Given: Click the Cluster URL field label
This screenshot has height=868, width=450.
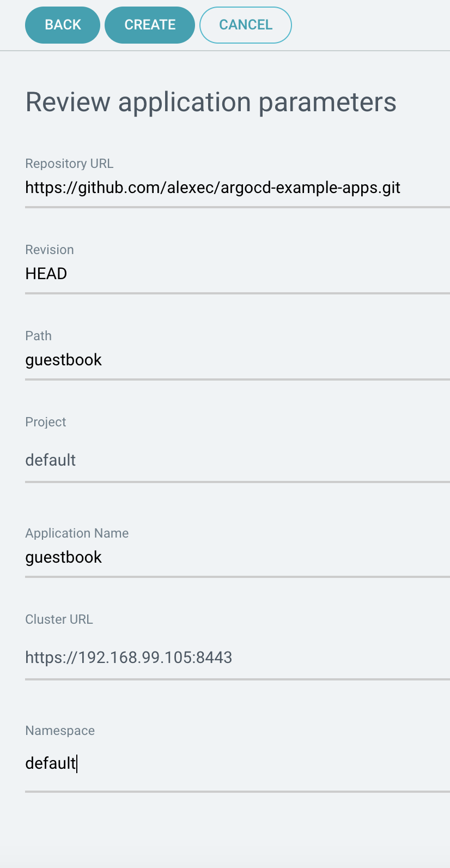Looking at the screenshot, I should pos(59,619).
